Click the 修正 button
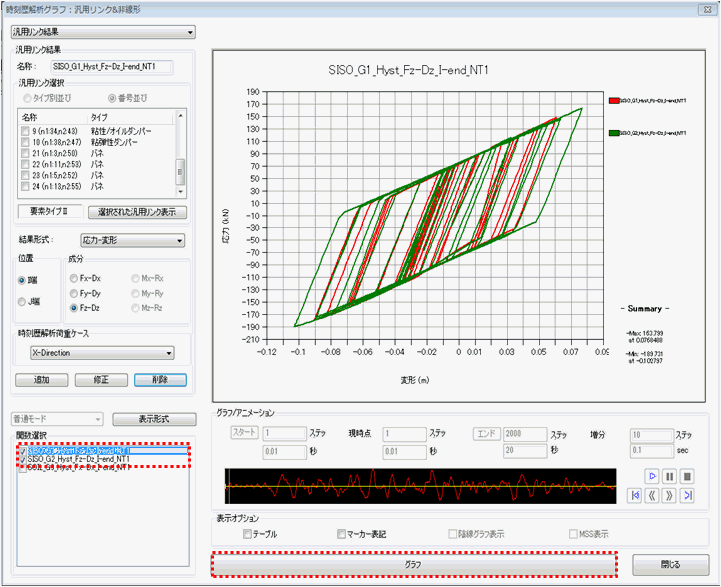The width and height of the screenshot is (721, 587). point(101,380)
